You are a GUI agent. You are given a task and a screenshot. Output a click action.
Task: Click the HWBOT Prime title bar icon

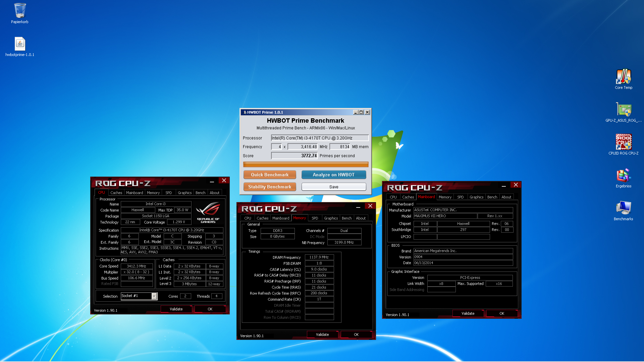tap(245, 112)
